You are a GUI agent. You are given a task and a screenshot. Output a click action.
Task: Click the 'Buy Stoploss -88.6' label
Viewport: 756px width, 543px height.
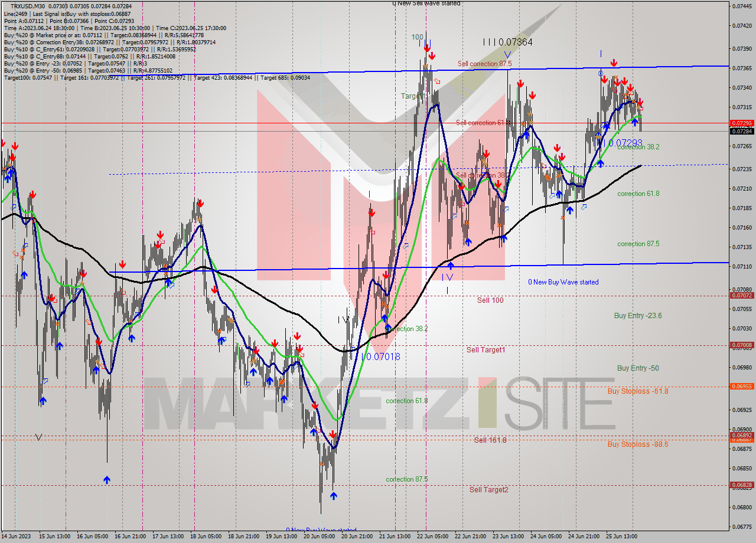pos(638,444)
